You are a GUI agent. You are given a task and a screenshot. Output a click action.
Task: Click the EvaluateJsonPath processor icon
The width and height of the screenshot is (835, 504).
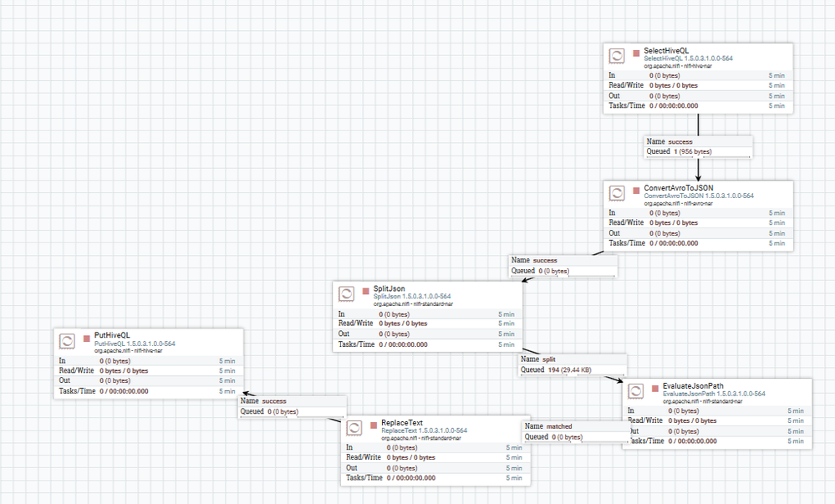point(636,391)
